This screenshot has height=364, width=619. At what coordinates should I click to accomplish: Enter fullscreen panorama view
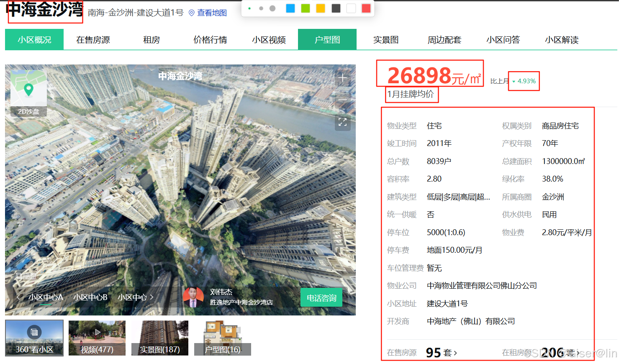tap(342, 122)
